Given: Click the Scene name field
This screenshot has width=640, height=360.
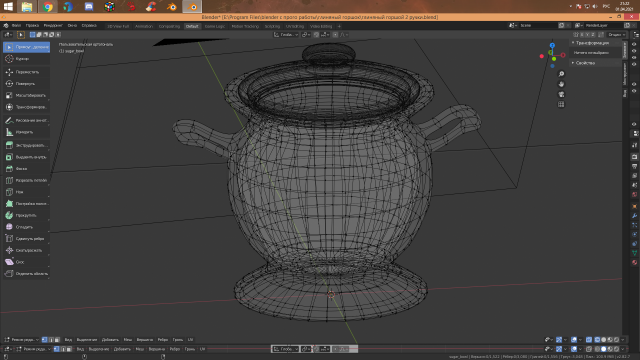Looking at the screenshot, I should [x=538, y=25].
